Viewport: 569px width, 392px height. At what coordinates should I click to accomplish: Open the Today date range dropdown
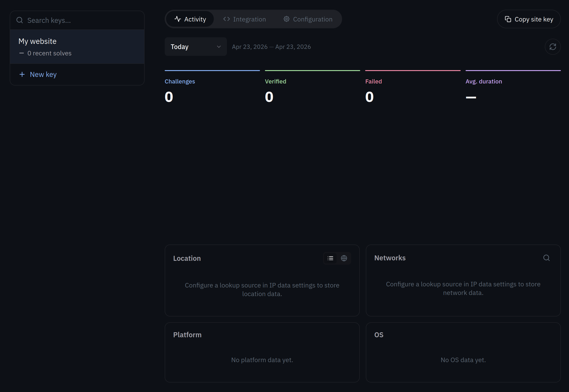[195, 47]
